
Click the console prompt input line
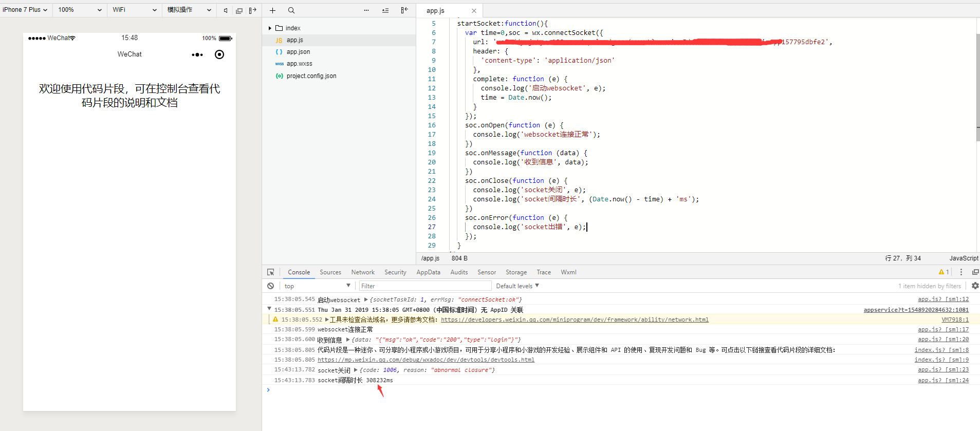(x=621, y=390)
